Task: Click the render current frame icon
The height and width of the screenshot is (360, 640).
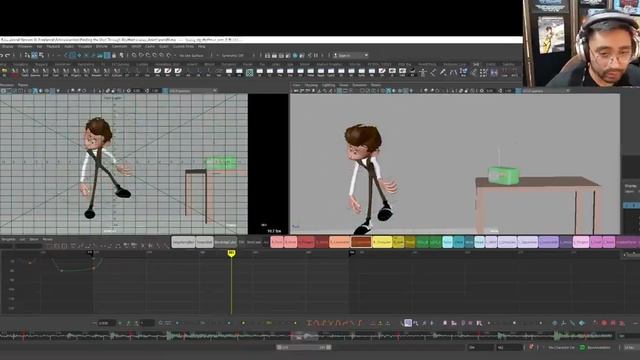Action: [274, 56]
